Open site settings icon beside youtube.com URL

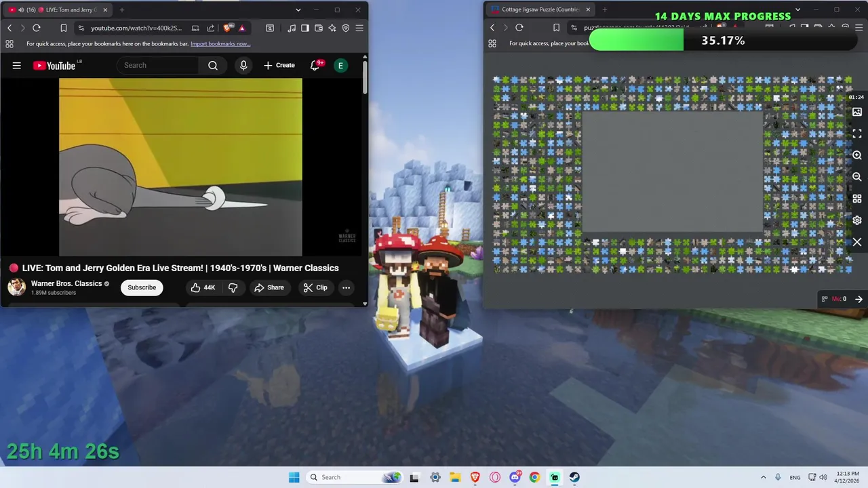[x=81, y=28]
